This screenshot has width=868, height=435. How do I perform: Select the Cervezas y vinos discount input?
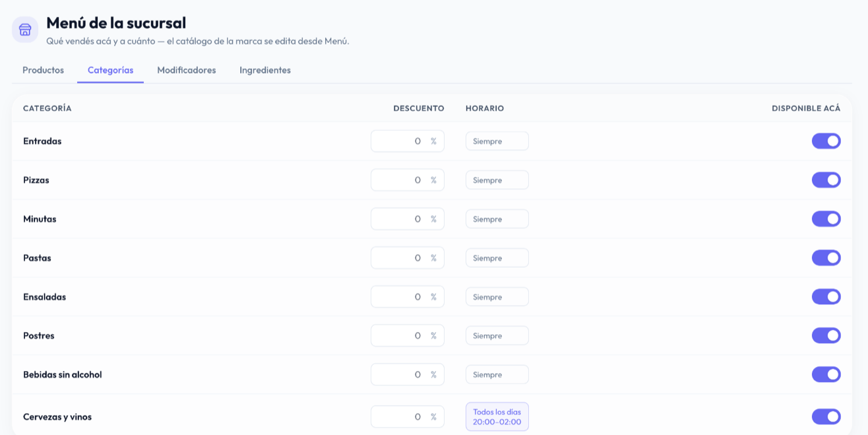407,417
